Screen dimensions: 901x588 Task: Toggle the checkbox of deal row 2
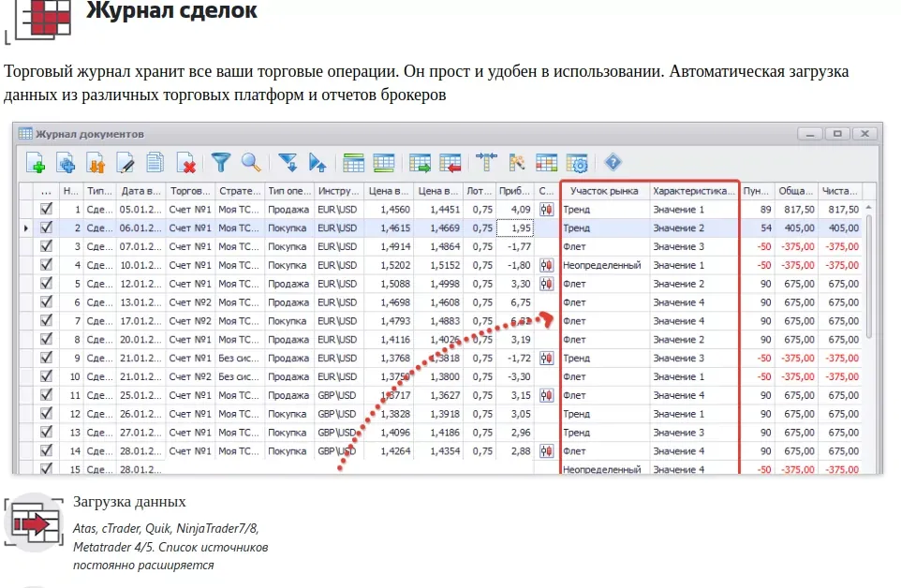click(x=47, y=228)
